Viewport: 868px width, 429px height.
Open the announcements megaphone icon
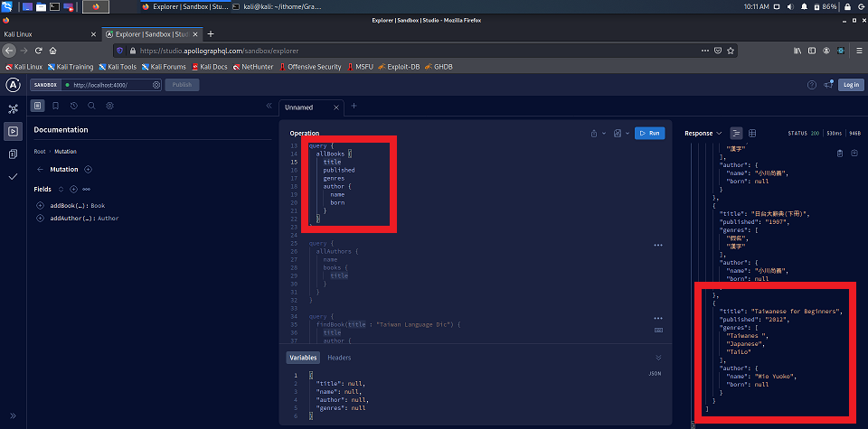point(828,85)
